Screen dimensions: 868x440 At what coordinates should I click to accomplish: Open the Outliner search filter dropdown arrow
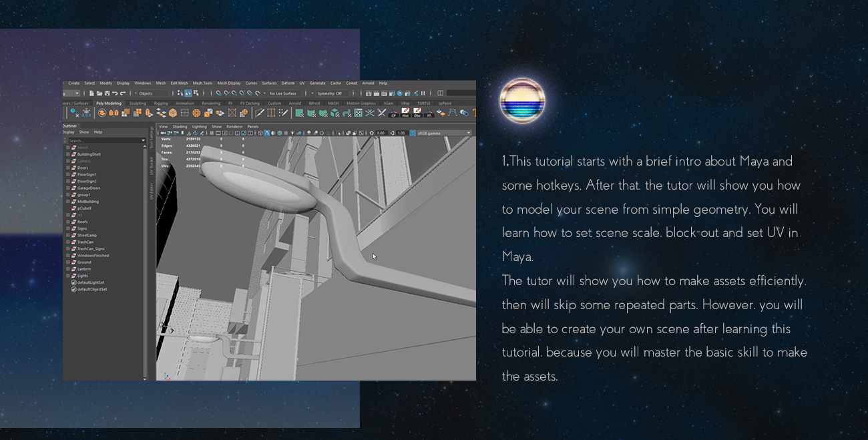coord(143,141)
